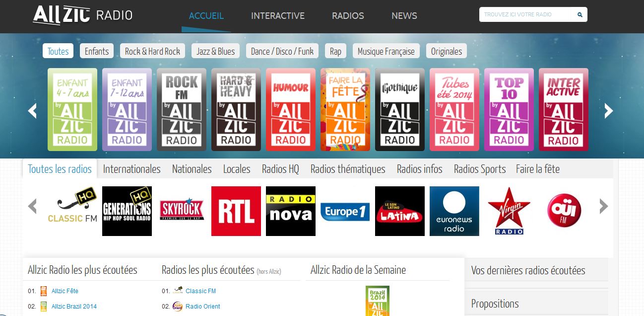Open the RTL radio station
644x316 pixels.
coord(236,210)
